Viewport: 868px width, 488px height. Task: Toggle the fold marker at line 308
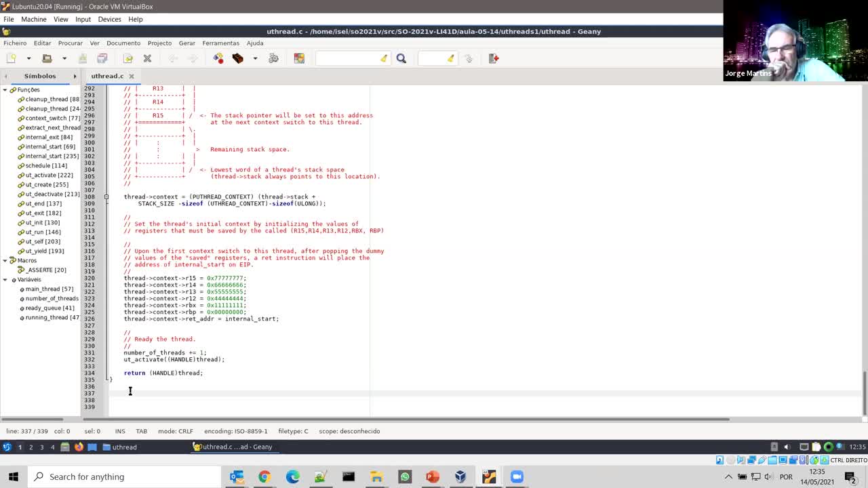pos(106,197)
